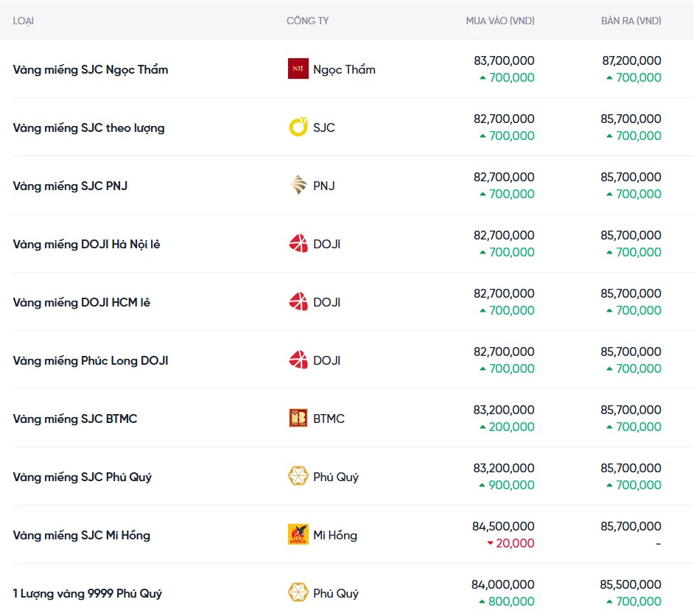Open 1 Lượng vàng 9999 Phú Quý entry
694x616 pixels.
click(87, 593)
